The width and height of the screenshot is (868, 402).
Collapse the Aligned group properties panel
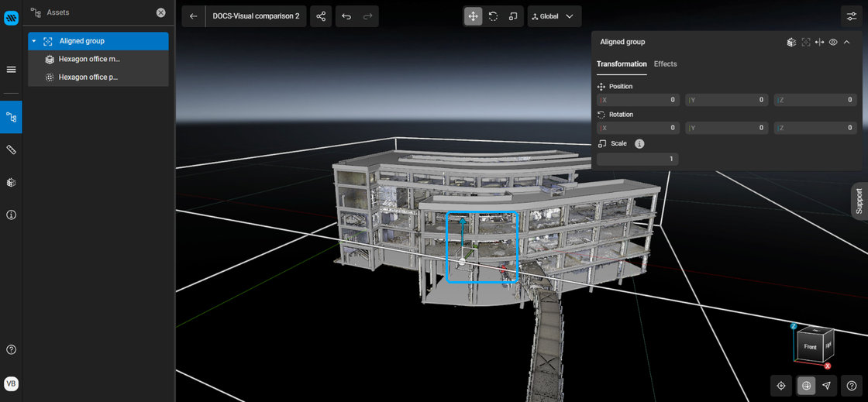click(x=846, y=42)
